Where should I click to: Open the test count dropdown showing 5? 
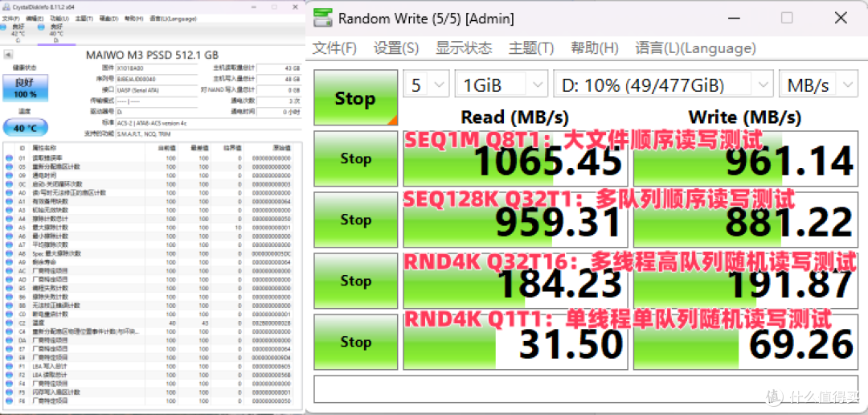426,85
